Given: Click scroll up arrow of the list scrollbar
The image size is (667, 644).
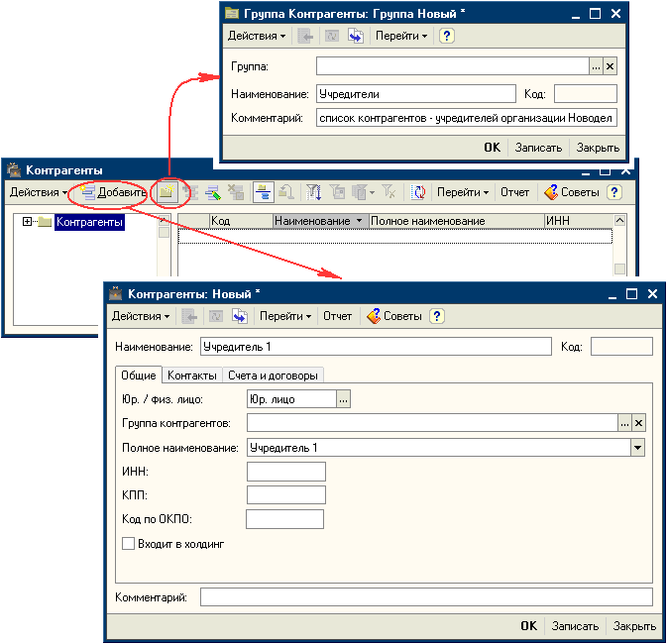Looking at the screenshot, I should [619, 220].
